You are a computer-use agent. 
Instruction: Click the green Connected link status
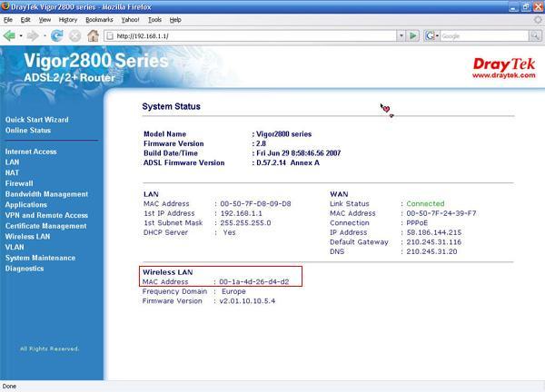coord(425,204)
